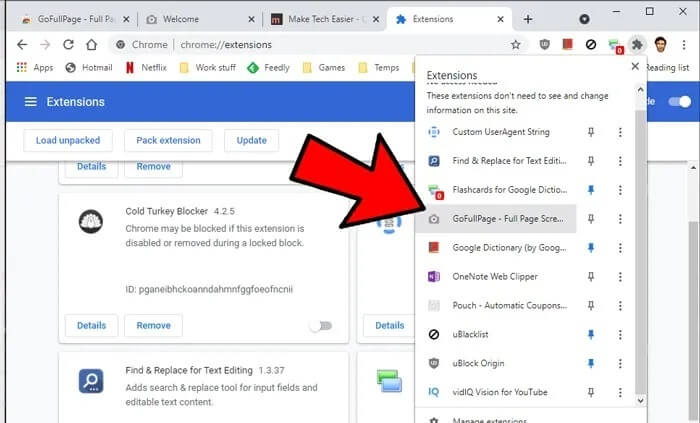
Task: Open Work stuff bookmark folder
Action: 207,68
